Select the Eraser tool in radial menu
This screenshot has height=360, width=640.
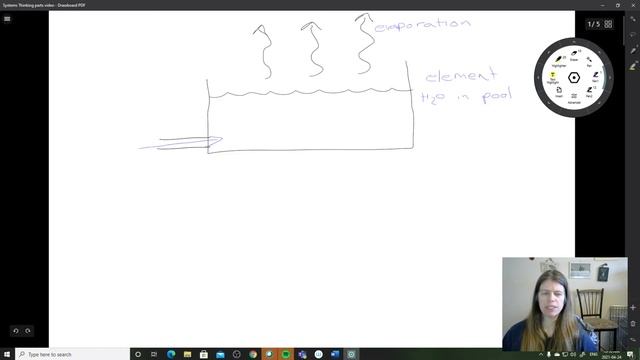pyautogui.click(x=574, y=55)
